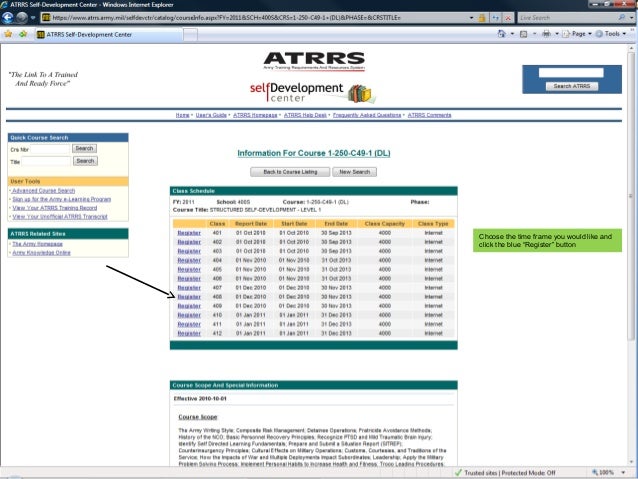Click the red Stop loading icon
Image resolution: width=638 pixels, height=479 pixels.
[x=508, y=17]
